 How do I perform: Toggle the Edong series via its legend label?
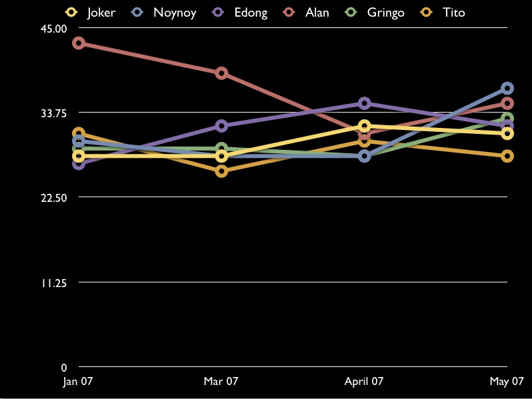pos(251,13)
